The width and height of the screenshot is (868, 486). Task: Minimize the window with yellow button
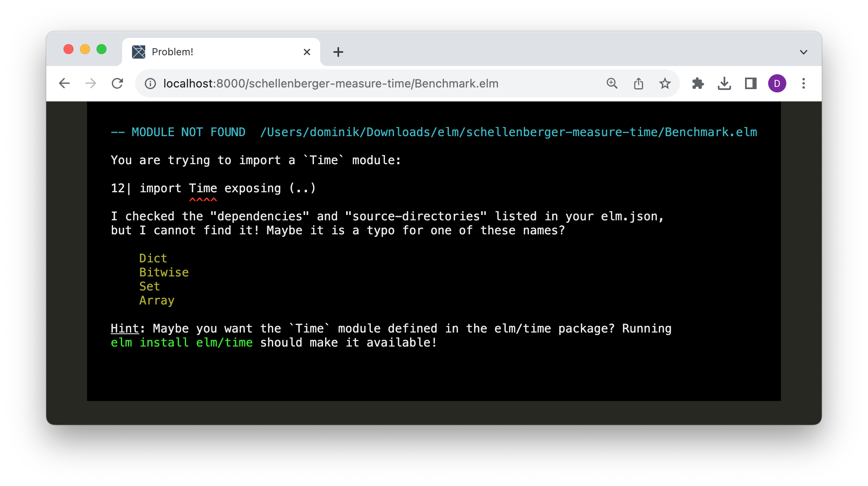(x=85, y=50)
